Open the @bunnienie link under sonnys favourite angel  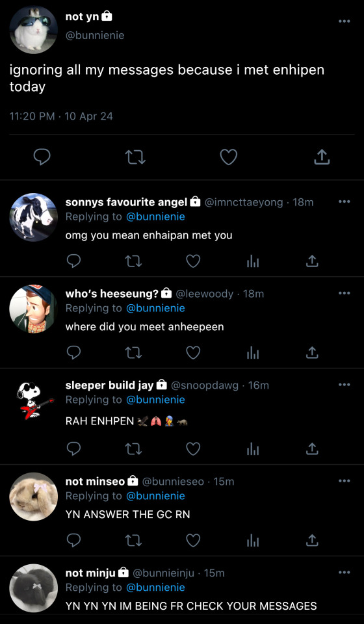155,216
